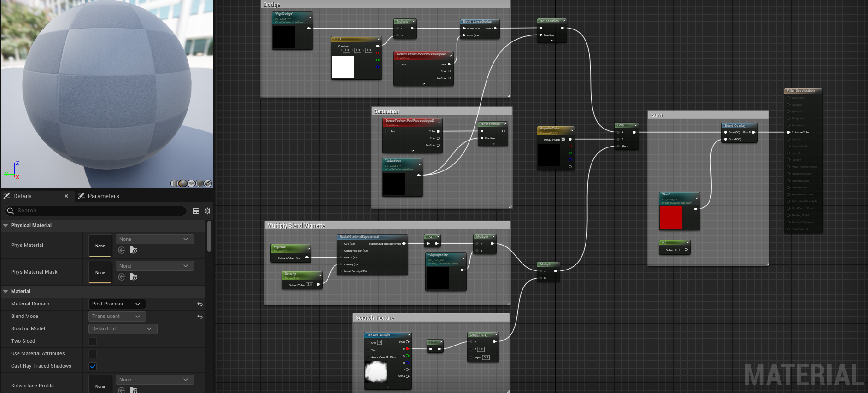This screenshot has width=868, height=393.
Task: Use selected asset for Phys Material
Action: coord(122,250)
